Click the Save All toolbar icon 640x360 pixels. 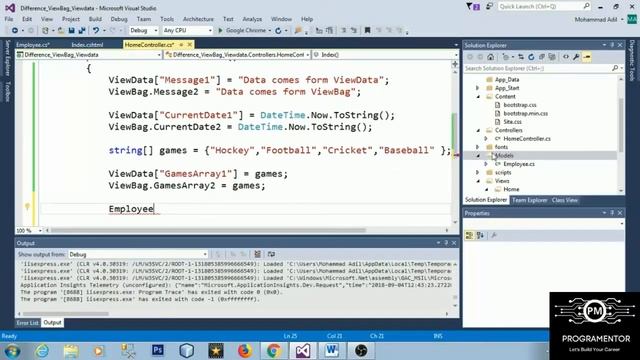click(82, 31)
